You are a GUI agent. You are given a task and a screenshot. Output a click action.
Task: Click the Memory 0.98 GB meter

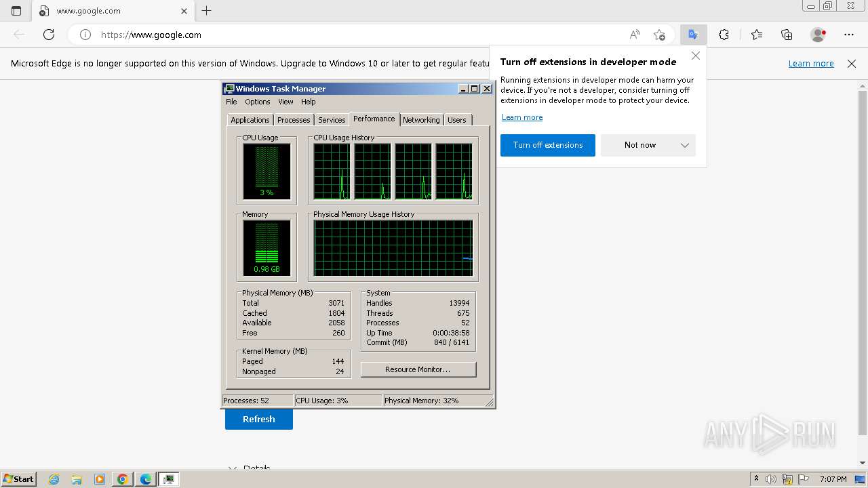tap(267, 248)
